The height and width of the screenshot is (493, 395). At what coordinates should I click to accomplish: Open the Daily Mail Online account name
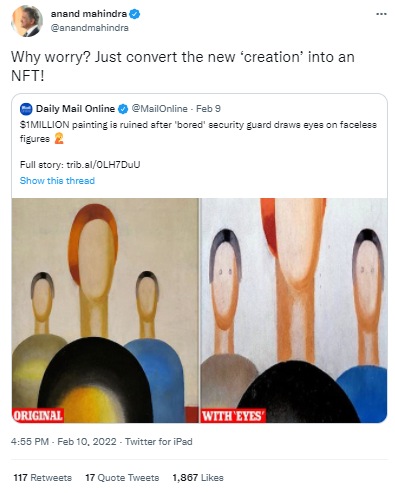75,109
